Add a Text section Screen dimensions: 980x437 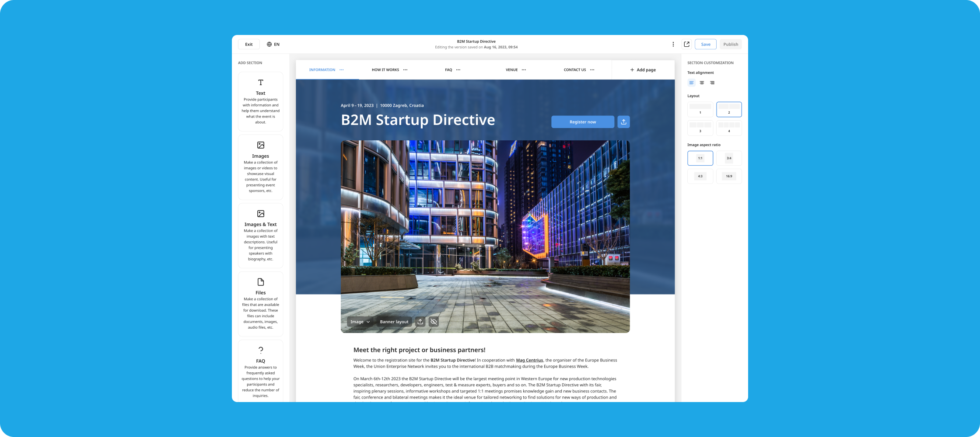click(x=260, y=101)
